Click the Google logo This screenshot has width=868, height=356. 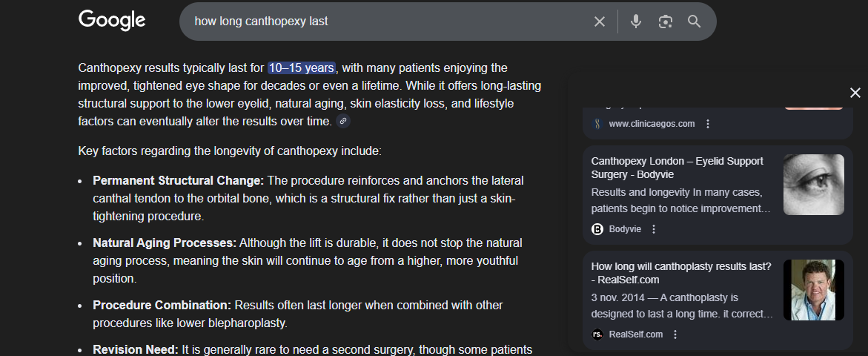click(112, 20)
